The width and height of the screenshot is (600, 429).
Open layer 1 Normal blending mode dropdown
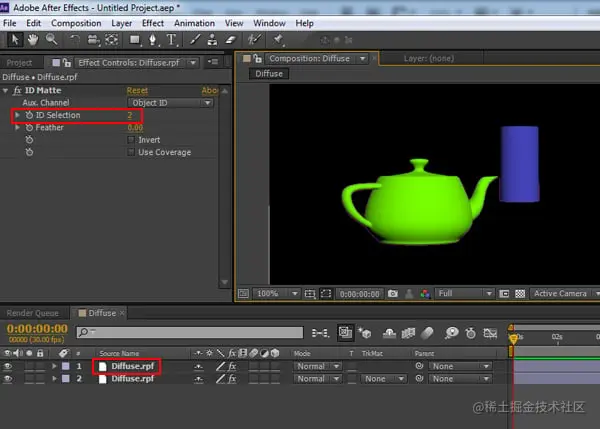coord(317,366)
